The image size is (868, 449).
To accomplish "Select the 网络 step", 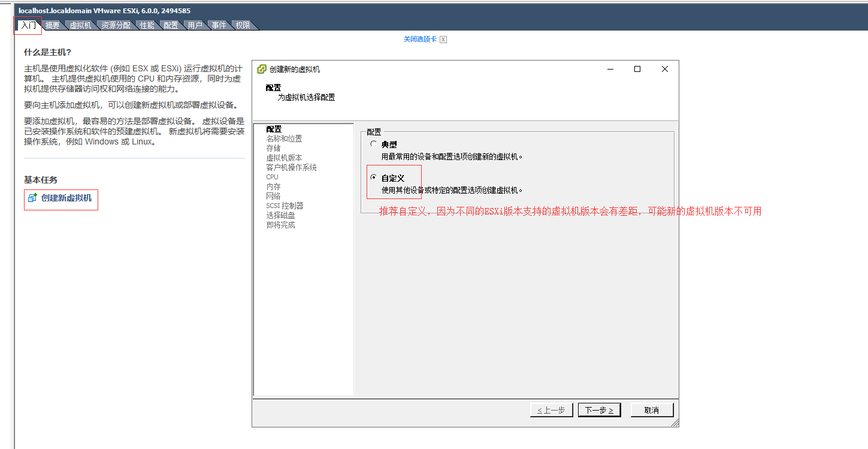I will click(x=273, y=196).
